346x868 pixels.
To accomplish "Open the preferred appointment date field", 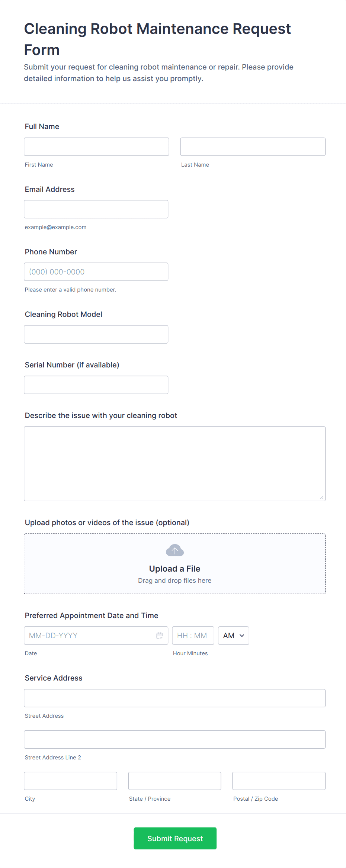I will click(89, 635).
